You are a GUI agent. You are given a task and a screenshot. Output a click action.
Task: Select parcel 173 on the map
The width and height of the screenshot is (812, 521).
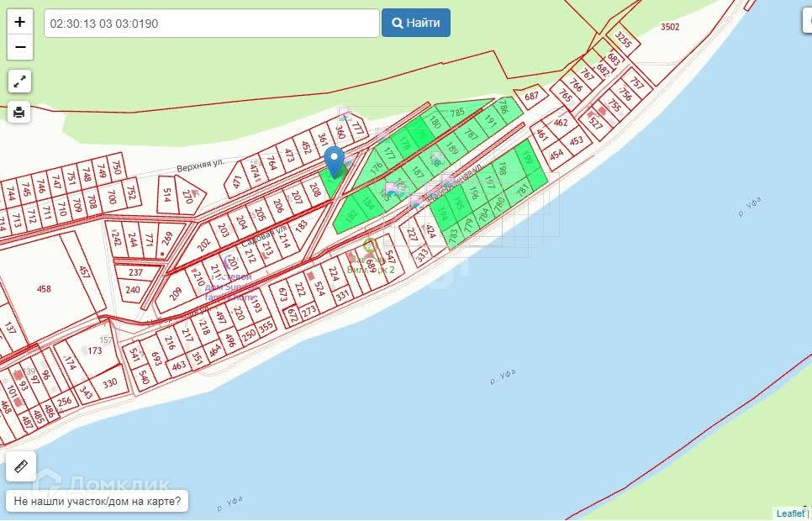point(95,350)
